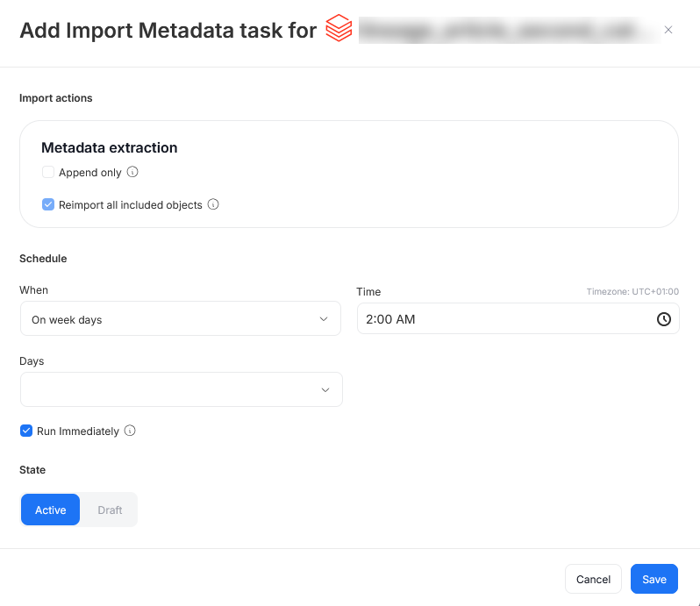The width and height of the screenshot is (700, 606).
Task: Uncheck Reimport all included objects
Action: coord(48,204)
